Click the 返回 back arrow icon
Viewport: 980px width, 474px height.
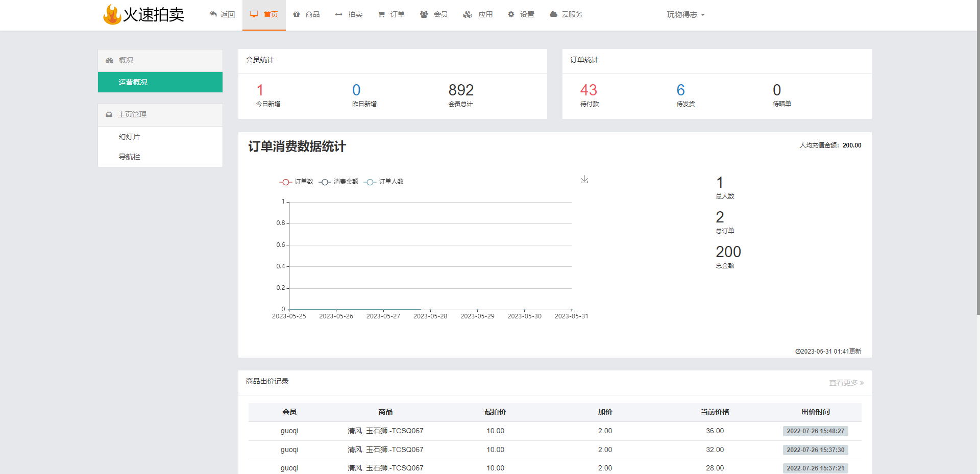(213, 14)
